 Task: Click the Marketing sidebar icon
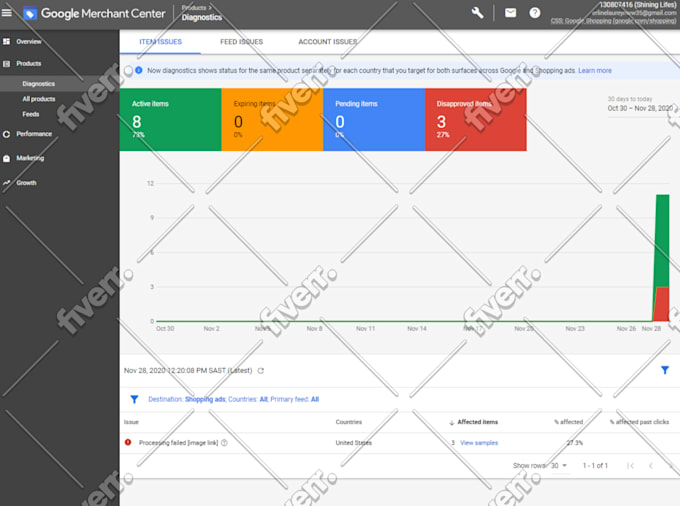pyautogui.click(x=7, y=158)
